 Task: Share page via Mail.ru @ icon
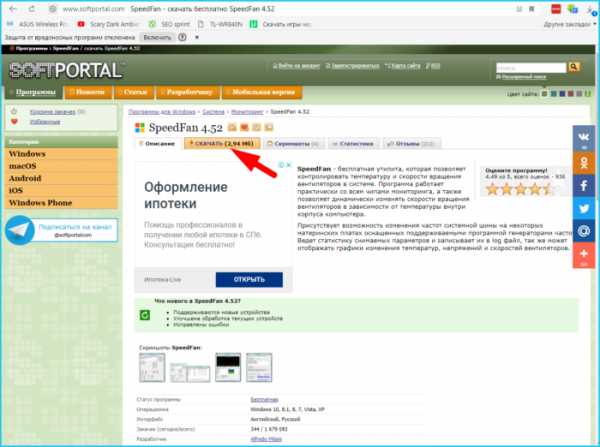pyautogui.click(x=583, y=231)
